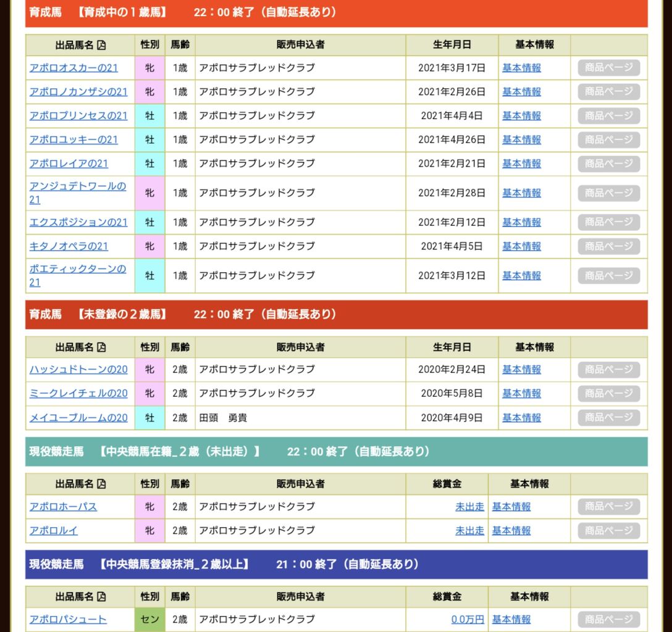Click header 育成馬【育成中の1歳馬】
This screenshot has height=632, width=672.
[x=337, y=13]
